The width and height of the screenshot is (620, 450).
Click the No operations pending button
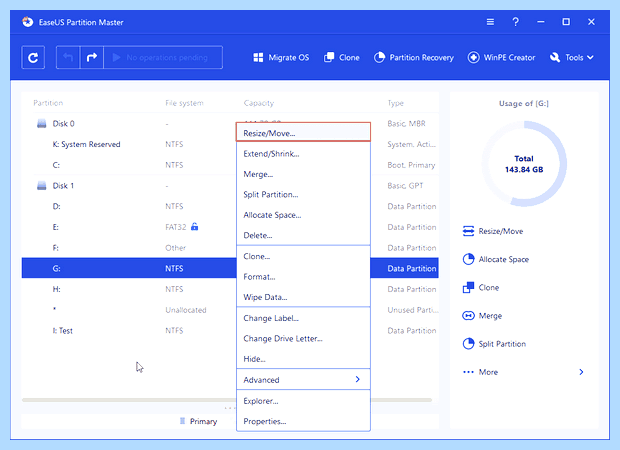pos(163,58)
